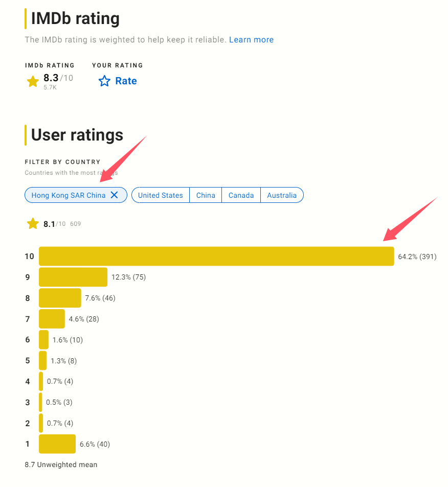448x487 pixels.
Task: Filter ratings by China
Action: coord(206,195)
